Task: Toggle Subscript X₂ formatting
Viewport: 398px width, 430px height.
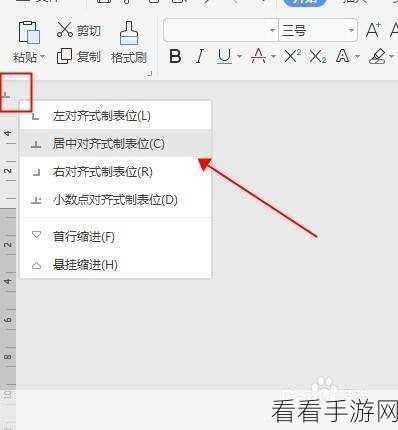Action: coord(318,56)
